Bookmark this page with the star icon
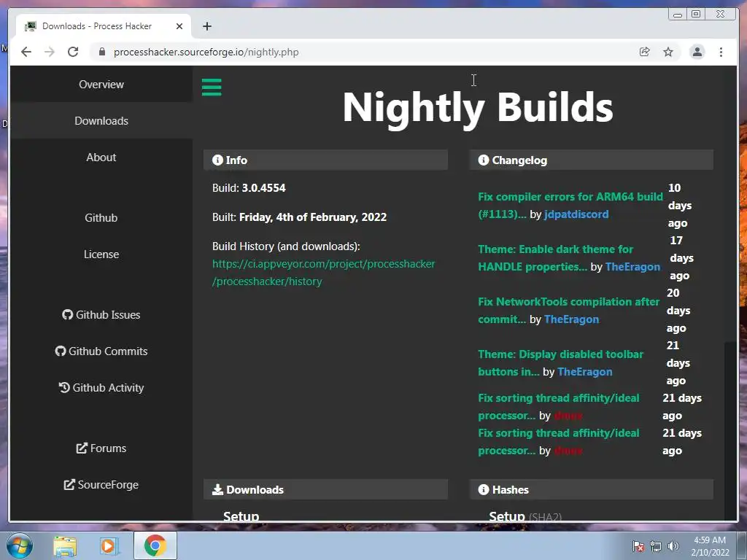The width and height of the screenshot is (747, 560). coord(668,52)
